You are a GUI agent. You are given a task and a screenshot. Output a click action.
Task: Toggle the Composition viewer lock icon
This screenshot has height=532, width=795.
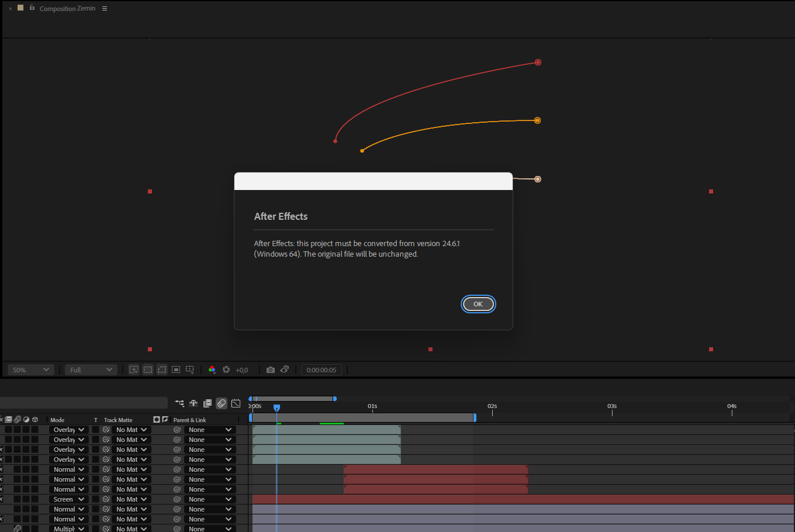coord(32,8)
